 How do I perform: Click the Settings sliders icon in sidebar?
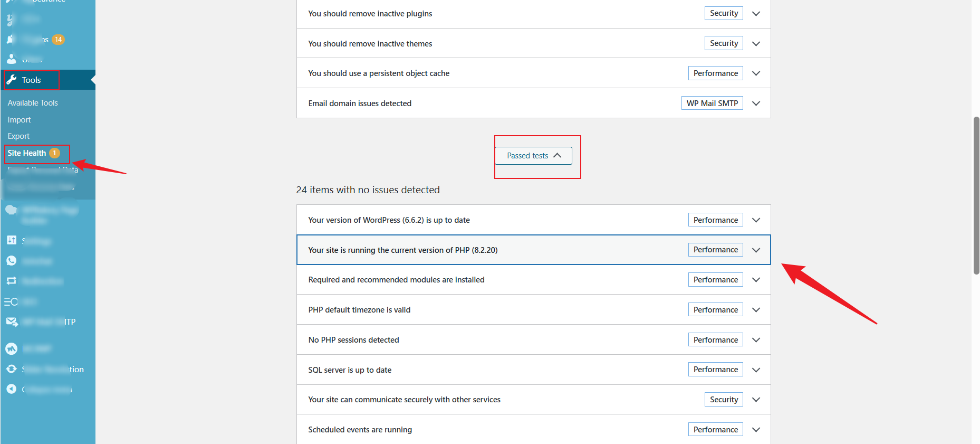point(12,240)
